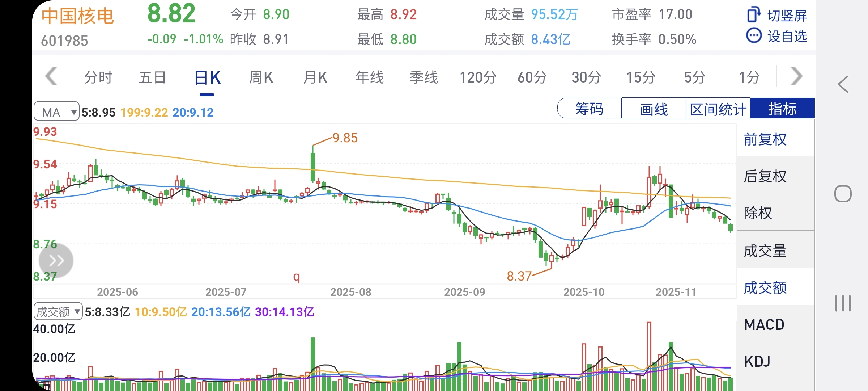The image size is (868, 391).
Task: Tap the add-to-watchlist (设自选) icon
Action: (x=754, y=36)
